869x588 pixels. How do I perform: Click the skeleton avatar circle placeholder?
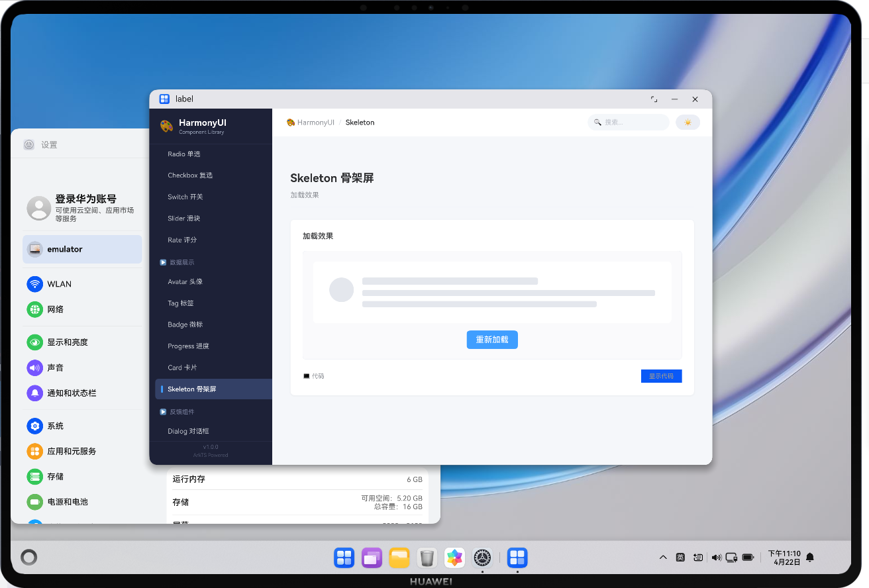pos(342,290)
